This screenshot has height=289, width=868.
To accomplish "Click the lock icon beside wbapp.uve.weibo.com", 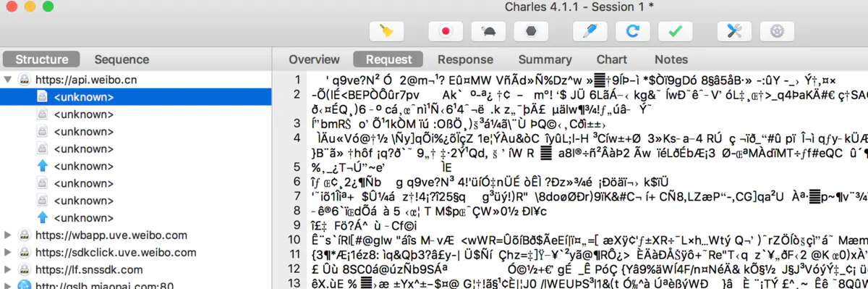I will 24,235.
